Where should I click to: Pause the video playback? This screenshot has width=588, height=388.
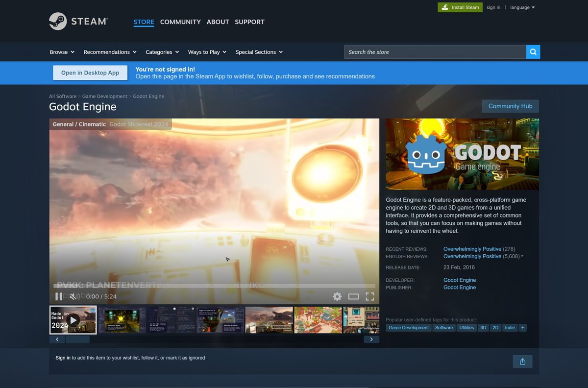click(x=59, y=296)
